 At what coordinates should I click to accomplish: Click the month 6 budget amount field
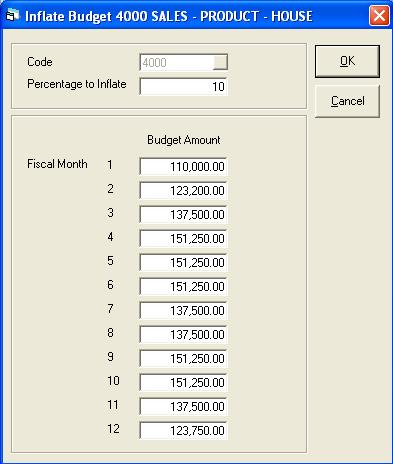click(x=183, y=286)
